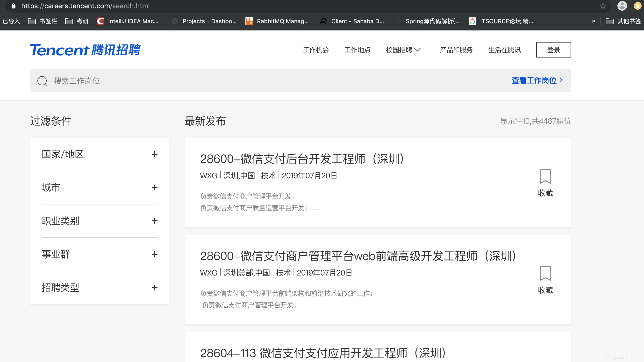Show more bookmarks via double chevron

pos(594,21)
